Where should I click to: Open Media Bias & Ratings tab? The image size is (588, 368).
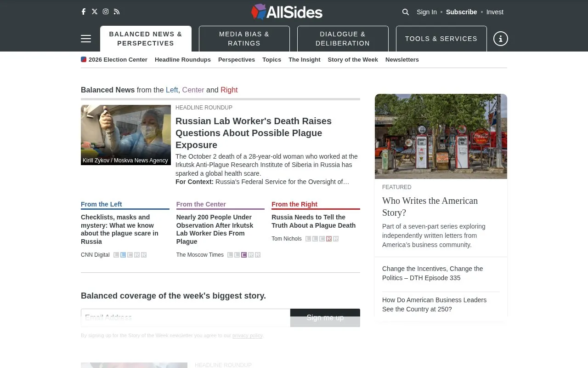[x=244, y=39]
